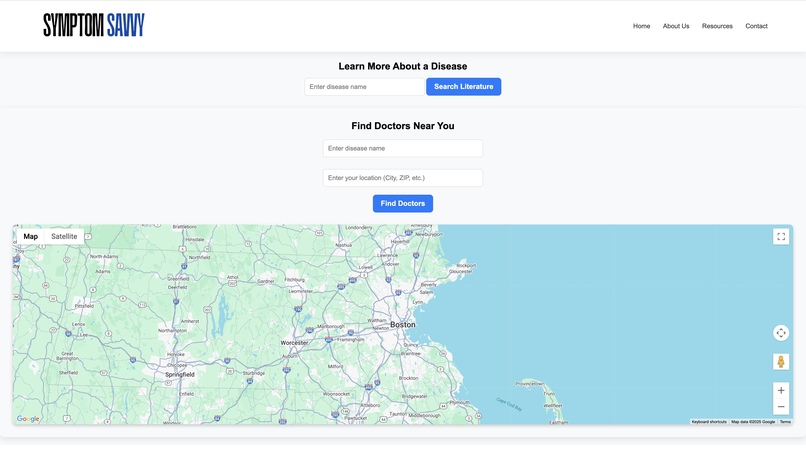Image resolution: width=806 pixels, height=457 pixels.
Task: Click the Gloucester label on map
Action: point(461,271)
